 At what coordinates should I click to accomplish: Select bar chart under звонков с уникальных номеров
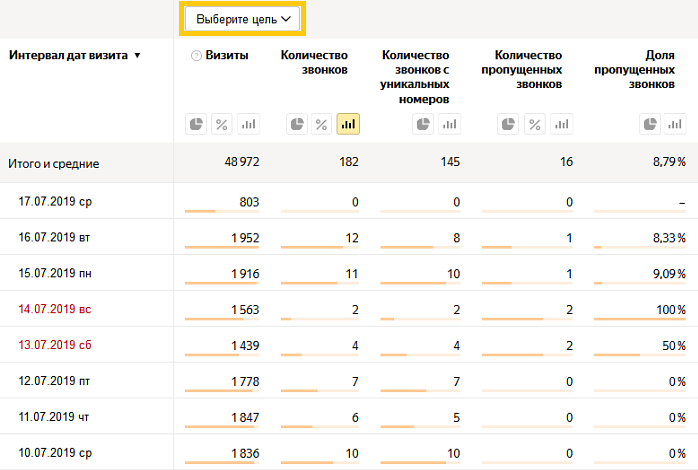(x=450, y=124)
